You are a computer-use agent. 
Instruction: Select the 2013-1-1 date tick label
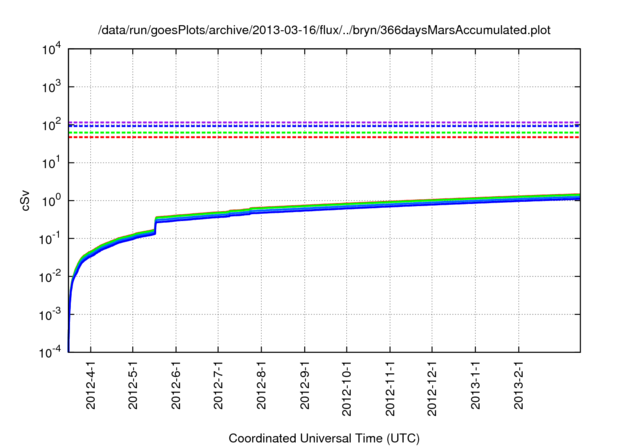[476, 385]
